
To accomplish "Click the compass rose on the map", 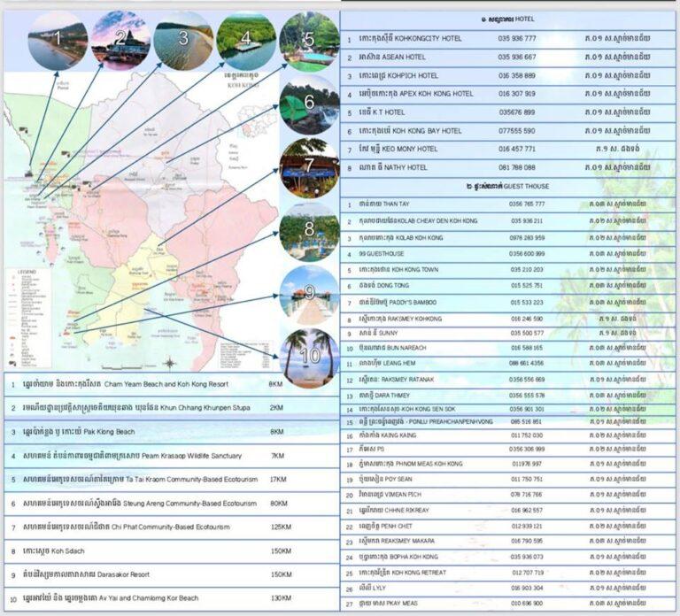I will pyautogui.click(x=171, y=361).
